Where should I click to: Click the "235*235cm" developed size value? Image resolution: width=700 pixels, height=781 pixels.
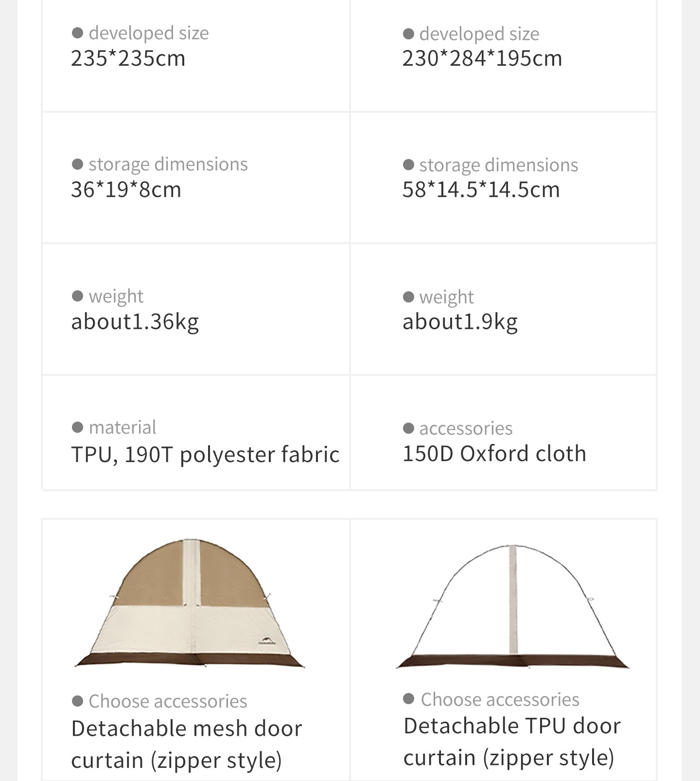click(128, 58)
